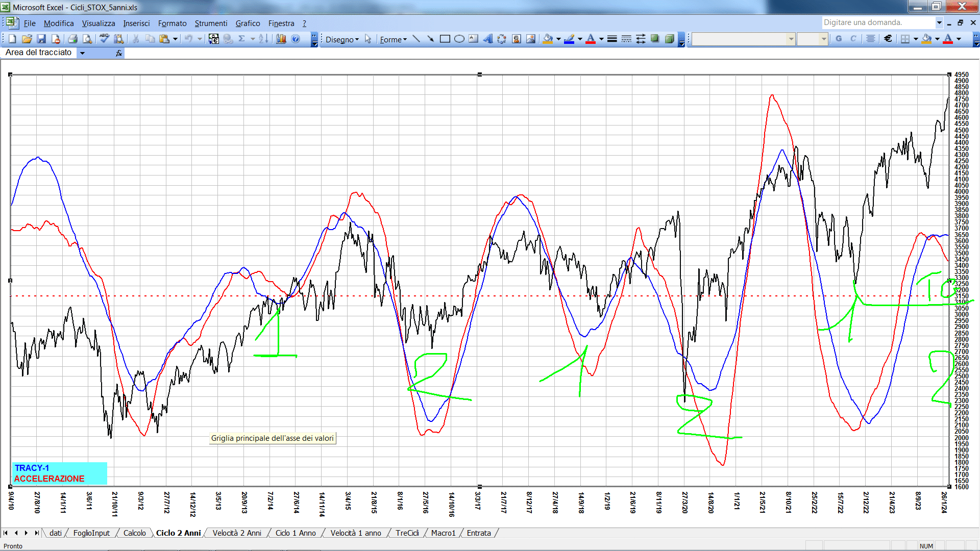980x551 pixels.
Task: Toggle center alignment button
Action: tap(871, 39)
